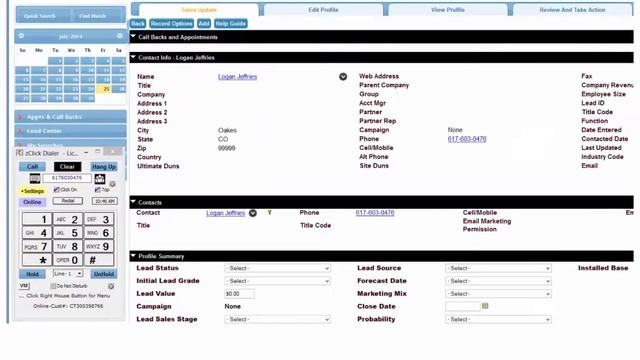Open the Find Match tab
Viewport: 640px width, 360px height.
point(93,16)
